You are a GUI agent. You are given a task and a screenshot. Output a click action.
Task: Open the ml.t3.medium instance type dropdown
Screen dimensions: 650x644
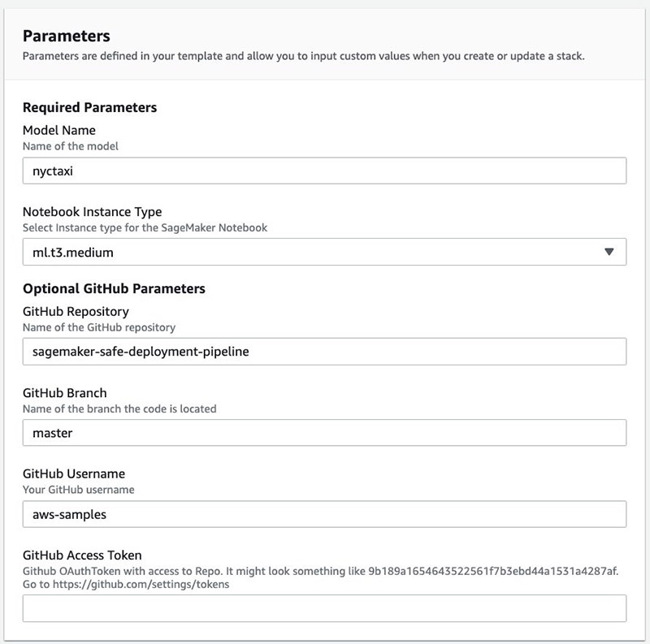pos(324,252)
